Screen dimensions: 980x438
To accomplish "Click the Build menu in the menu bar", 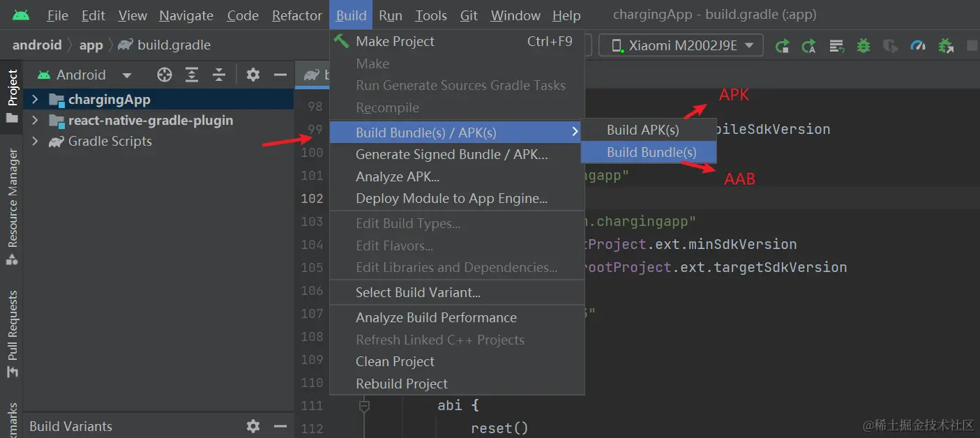I will (351, 15).
